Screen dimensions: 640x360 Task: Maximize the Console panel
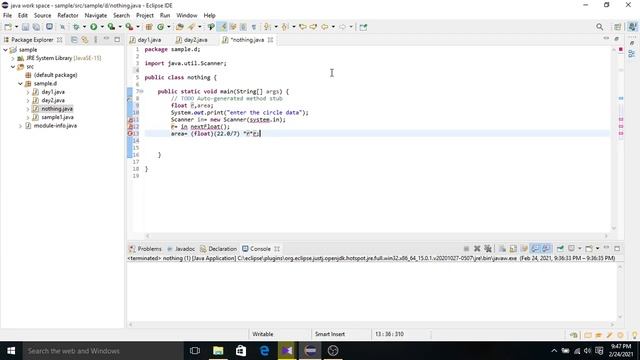[617, 248]
